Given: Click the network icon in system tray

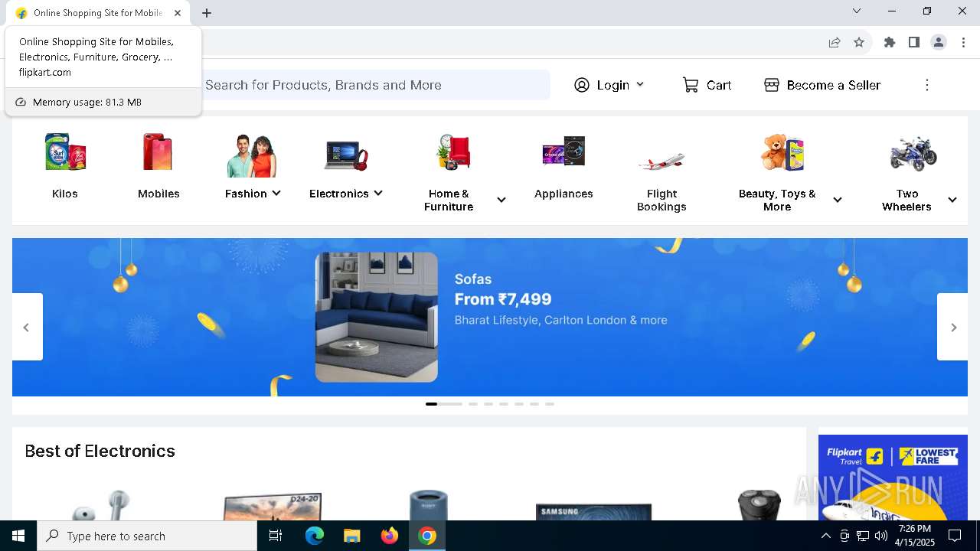Looking at the screenshot, I should [x=863, y=536].
